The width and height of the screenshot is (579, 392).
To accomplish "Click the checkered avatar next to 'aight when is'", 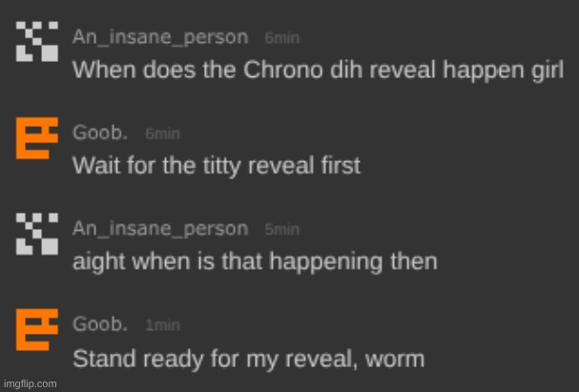I will [x=37, y=234].
